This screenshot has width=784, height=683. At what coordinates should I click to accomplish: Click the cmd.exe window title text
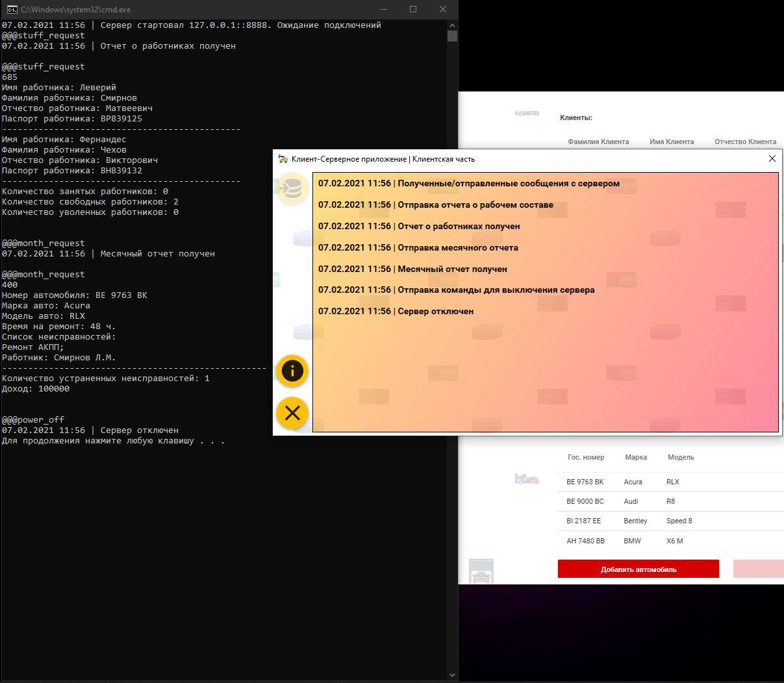[76, 10]
